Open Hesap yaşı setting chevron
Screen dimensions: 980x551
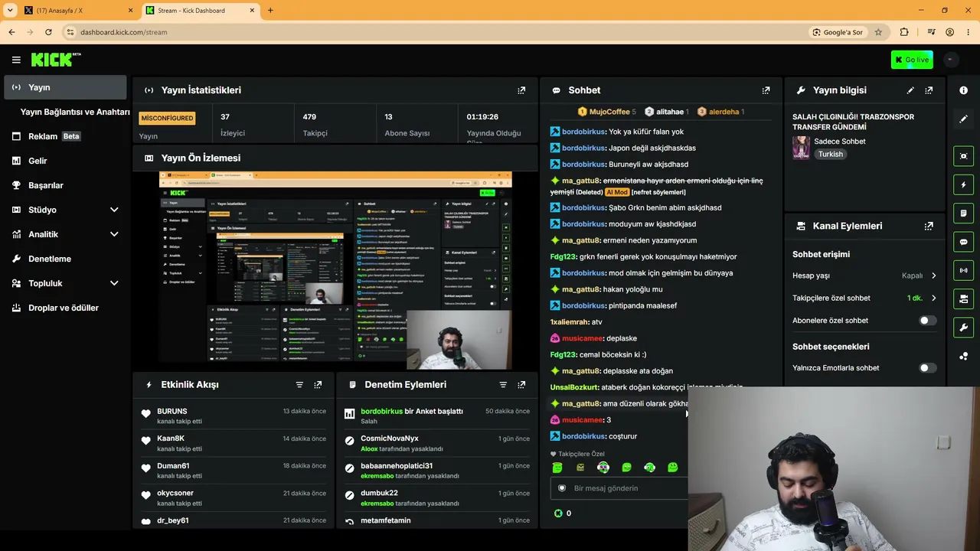click(933, 275)
